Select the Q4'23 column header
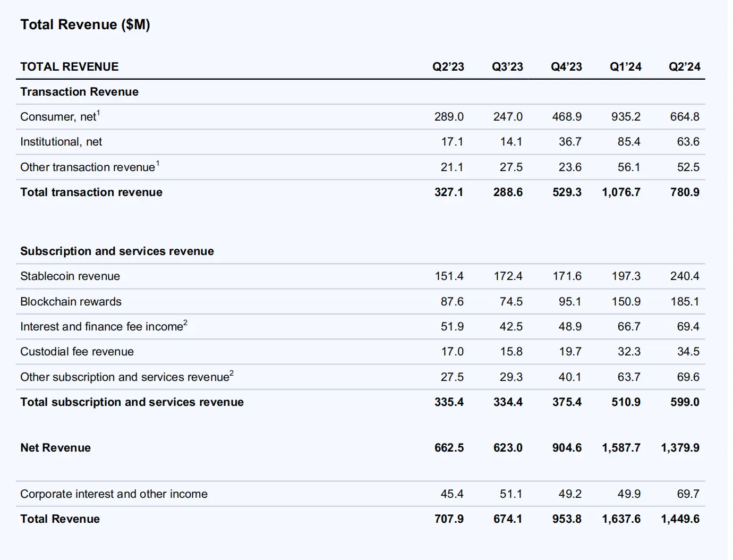The width and height of the screenshot is (733, 560). pos(566,66)
